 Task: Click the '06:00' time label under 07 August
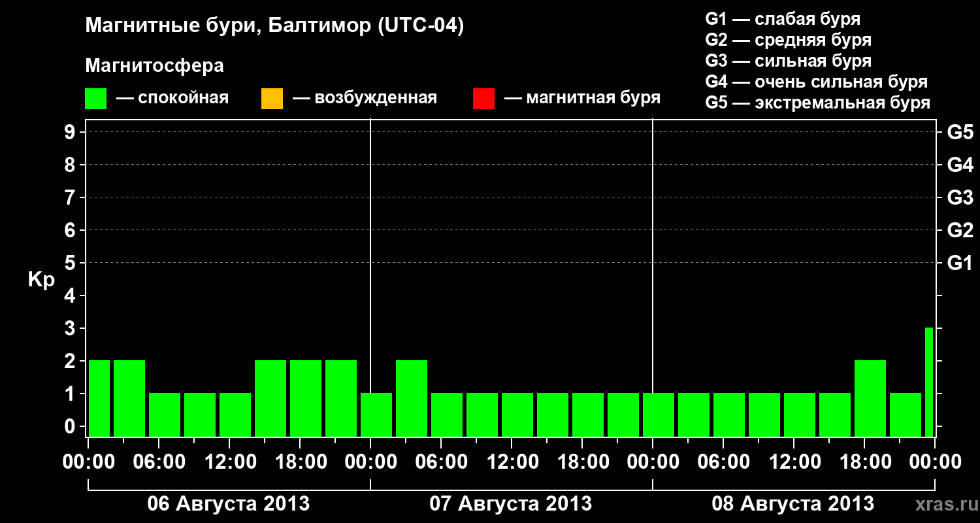pyautogui.click(x=442, y=462)
